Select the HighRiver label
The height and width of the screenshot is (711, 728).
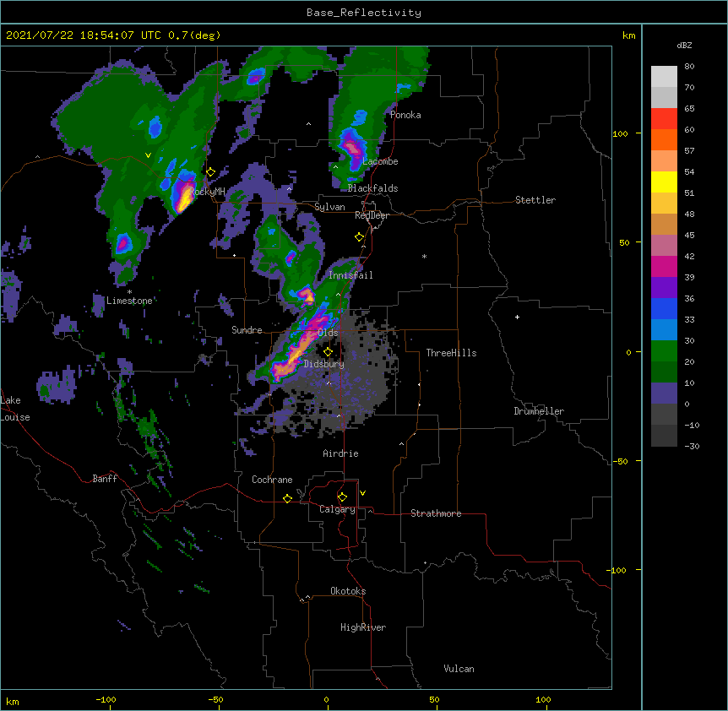[363, 627]
